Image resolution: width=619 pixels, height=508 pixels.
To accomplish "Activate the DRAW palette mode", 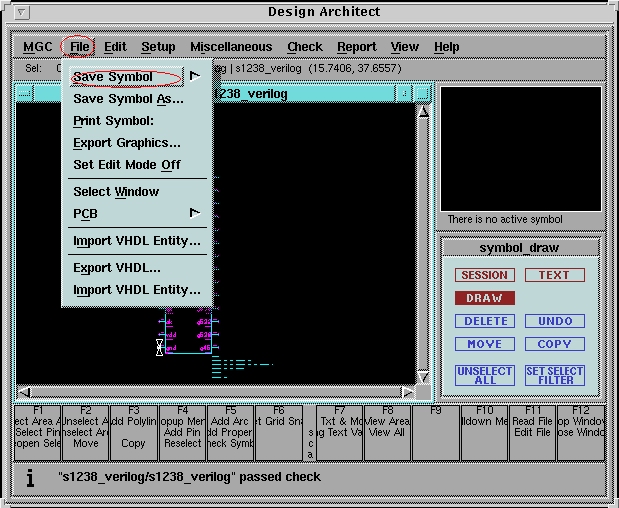I will tap(484, 298).
